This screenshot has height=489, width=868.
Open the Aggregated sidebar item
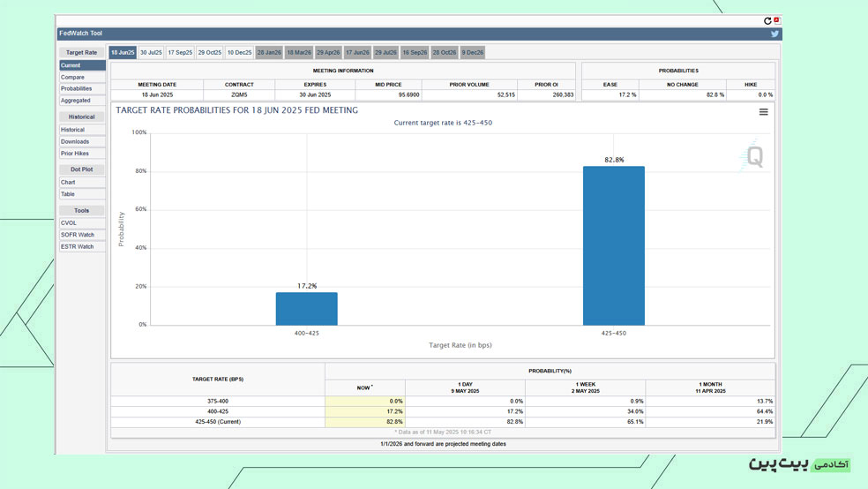point(82,101)
